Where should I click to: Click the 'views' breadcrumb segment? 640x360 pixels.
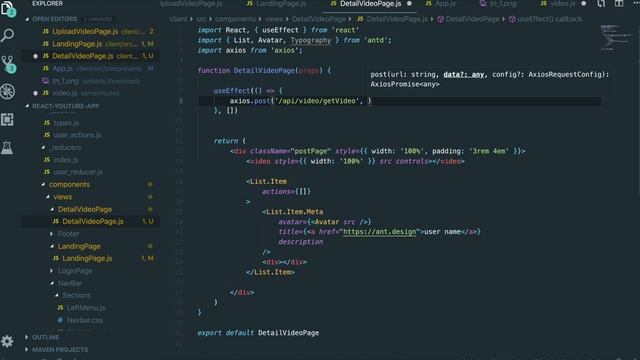[x=273, y=19]
